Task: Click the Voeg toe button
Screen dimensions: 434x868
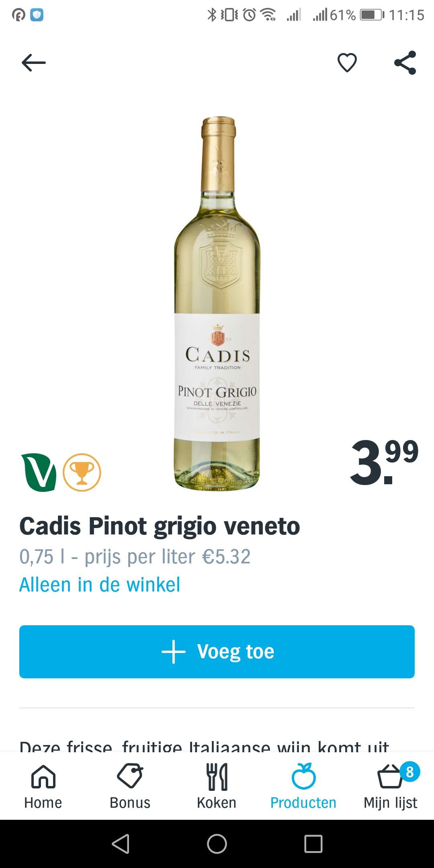Action: click(217, 651)
